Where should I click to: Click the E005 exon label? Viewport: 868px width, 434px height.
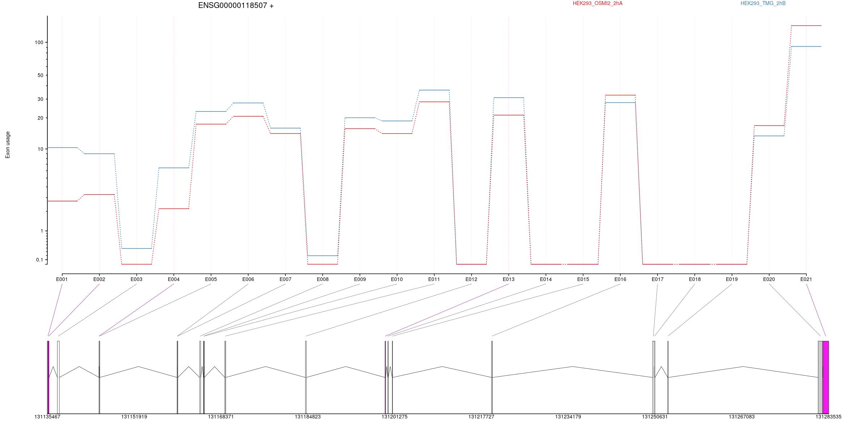pos(211,279)
